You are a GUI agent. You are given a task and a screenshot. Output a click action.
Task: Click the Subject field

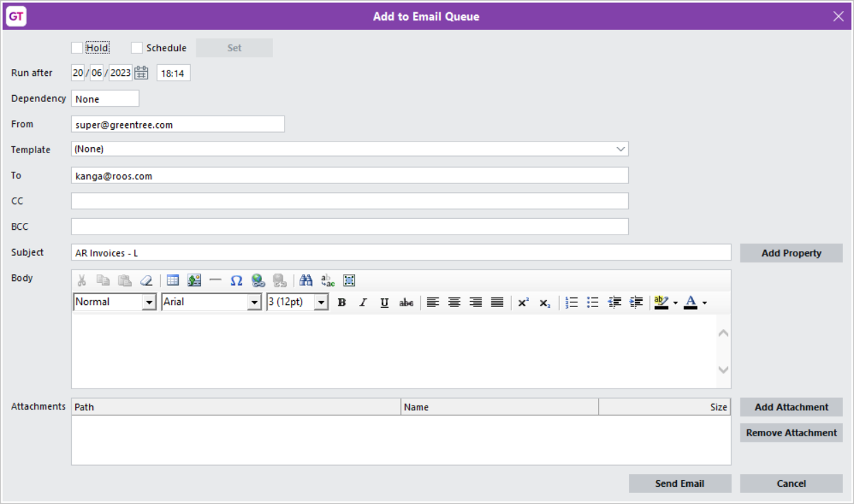(401, 252)
